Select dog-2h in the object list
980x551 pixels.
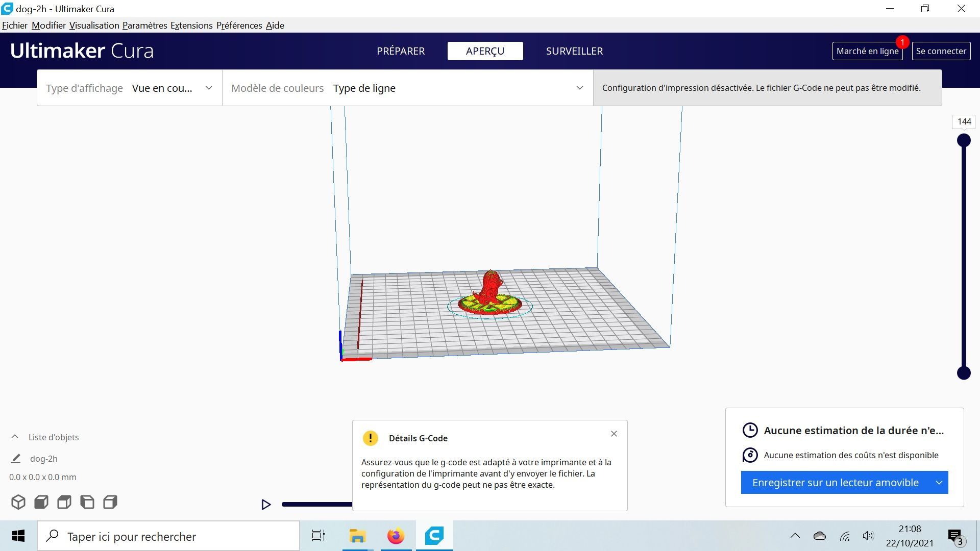pyautogui.click(x=43, y=459)
